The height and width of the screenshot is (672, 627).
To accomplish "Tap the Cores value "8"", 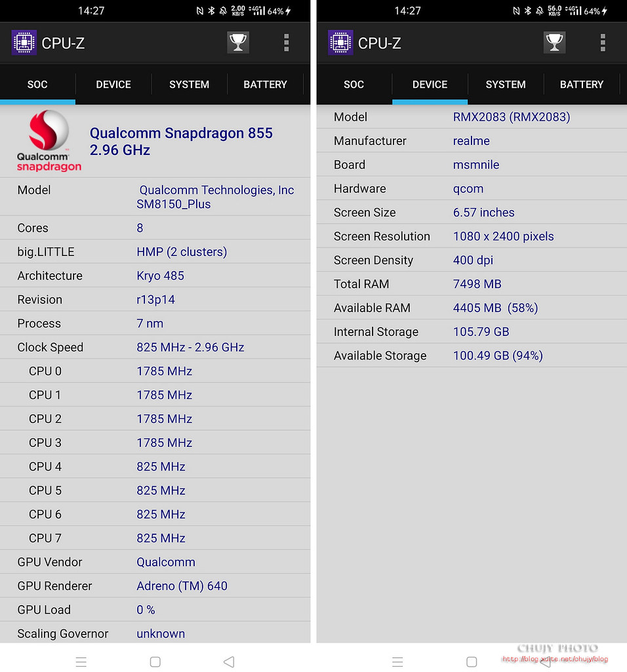I will [x=140, y=228].
